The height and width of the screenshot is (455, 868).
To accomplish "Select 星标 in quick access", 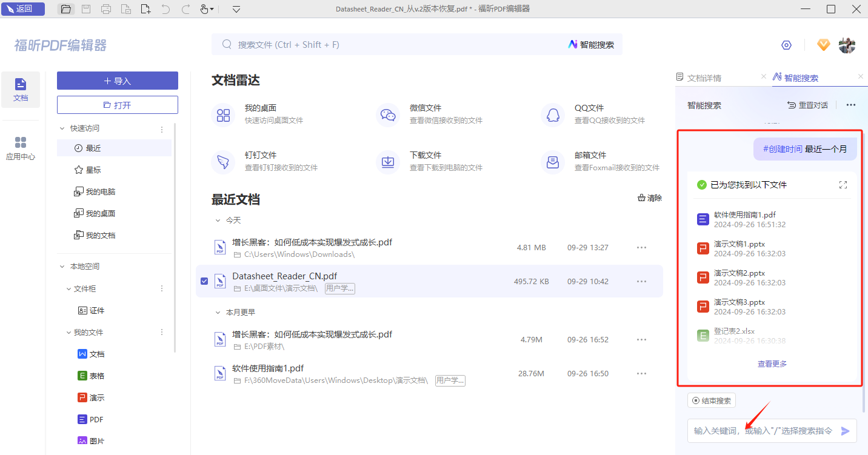I will click(x=93, y=170).
